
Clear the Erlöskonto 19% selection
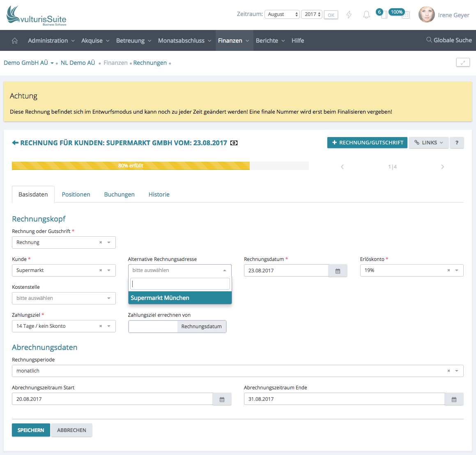pyautogui.click(x=448, y=270)
